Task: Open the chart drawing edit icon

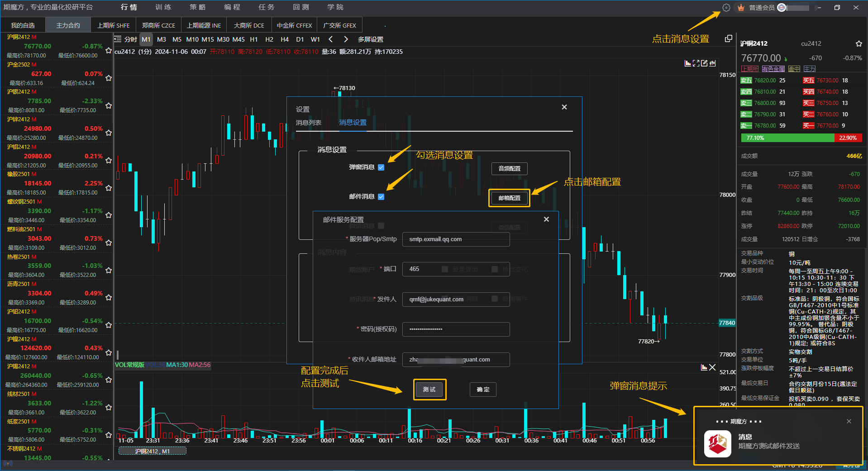Action: [704, 63]
